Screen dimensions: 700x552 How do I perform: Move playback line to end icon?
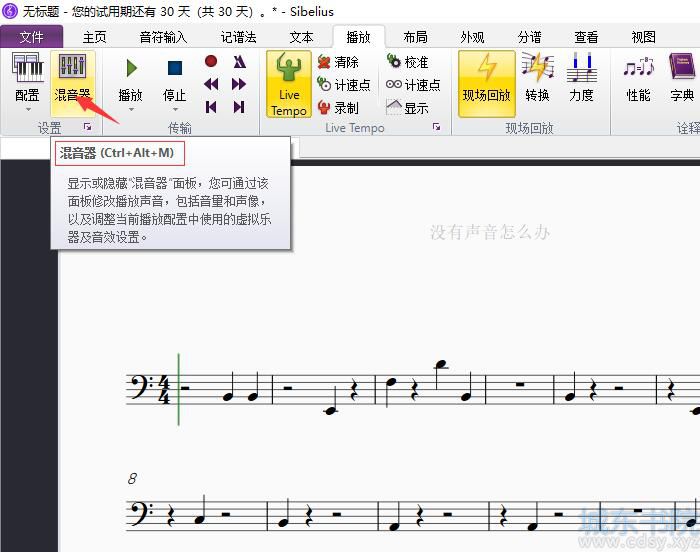pos(239,107)
